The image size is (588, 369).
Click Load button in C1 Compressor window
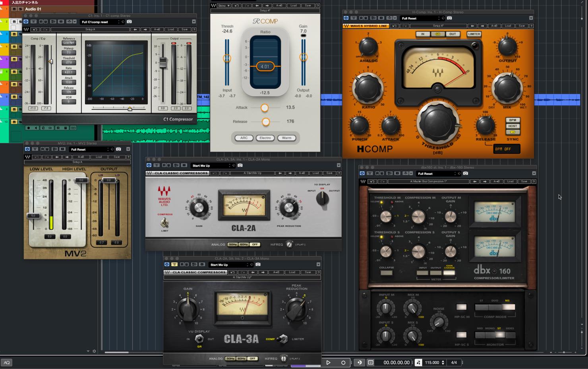[x=171, y=29]
